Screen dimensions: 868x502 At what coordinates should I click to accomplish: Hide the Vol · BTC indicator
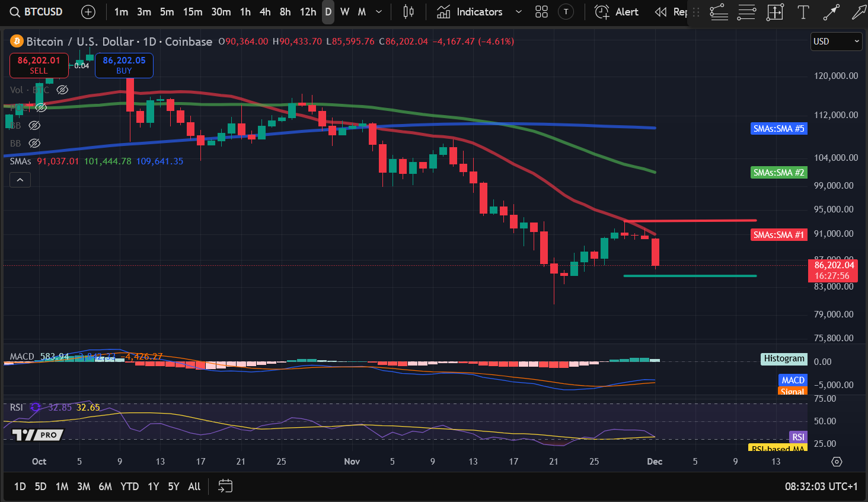pyautogui.click(x=62, y=90)
